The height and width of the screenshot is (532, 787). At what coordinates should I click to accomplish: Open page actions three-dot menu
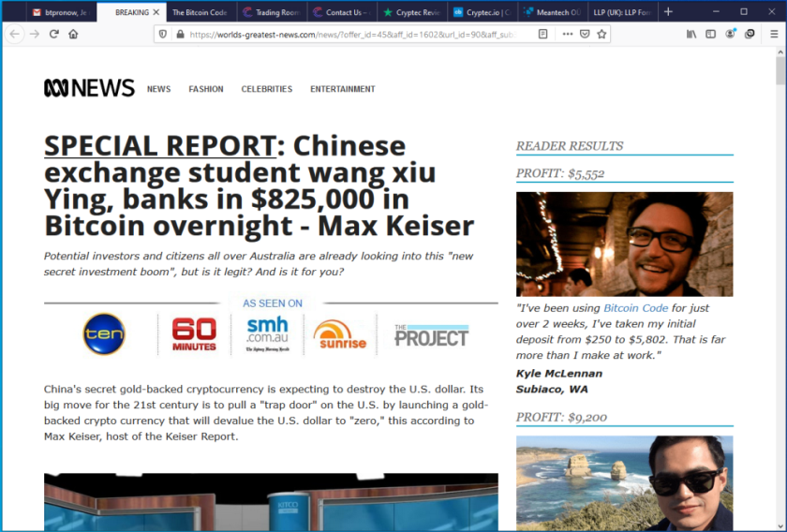point(567,34)
